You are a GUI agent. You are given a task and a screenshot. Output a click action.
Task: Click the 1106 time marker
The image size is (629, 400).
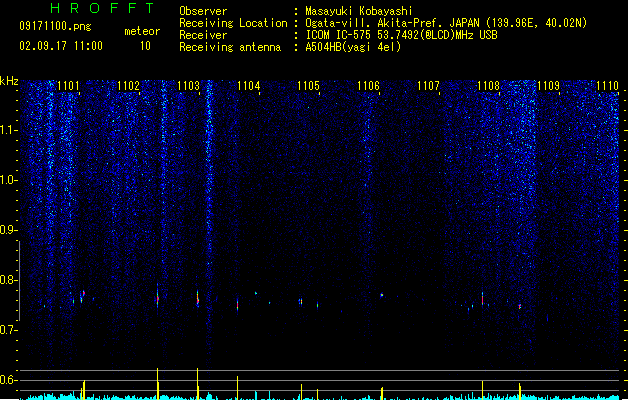pos(368,86)
